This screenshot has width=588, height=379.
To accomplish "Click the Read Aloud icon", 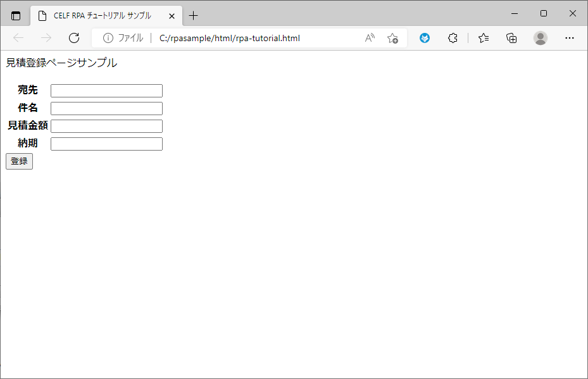I will click(x=370, y=38).
